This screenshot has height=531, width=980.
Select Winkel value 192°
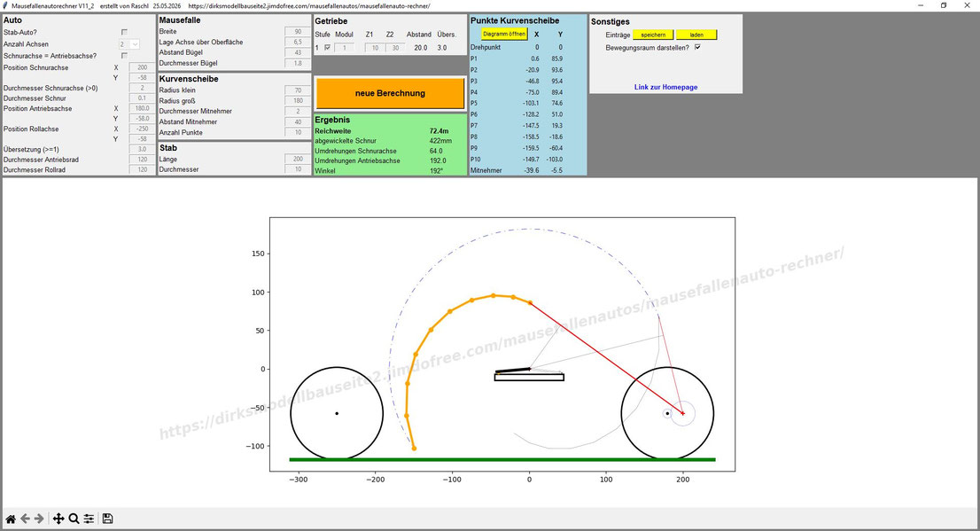436,171
